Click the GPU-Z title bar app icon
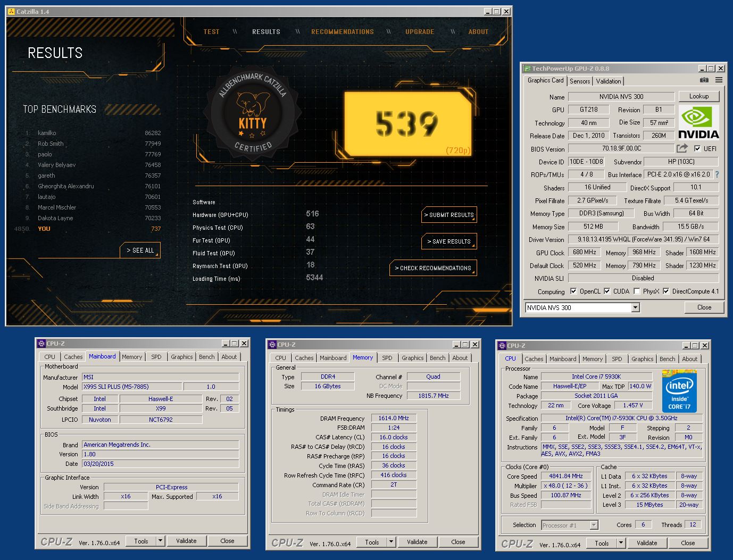The width and height of the screenshot is (733, 560). click(527, 69)
